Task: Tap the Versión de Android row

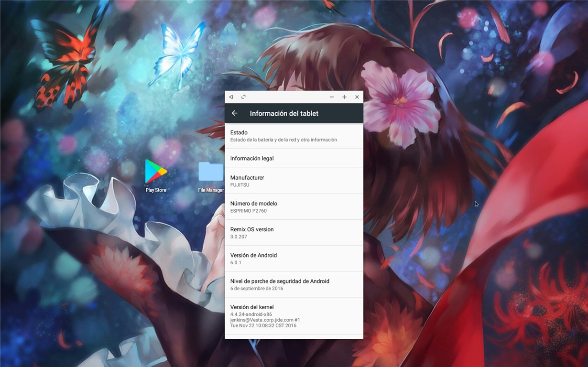Action: click(294, 259)
